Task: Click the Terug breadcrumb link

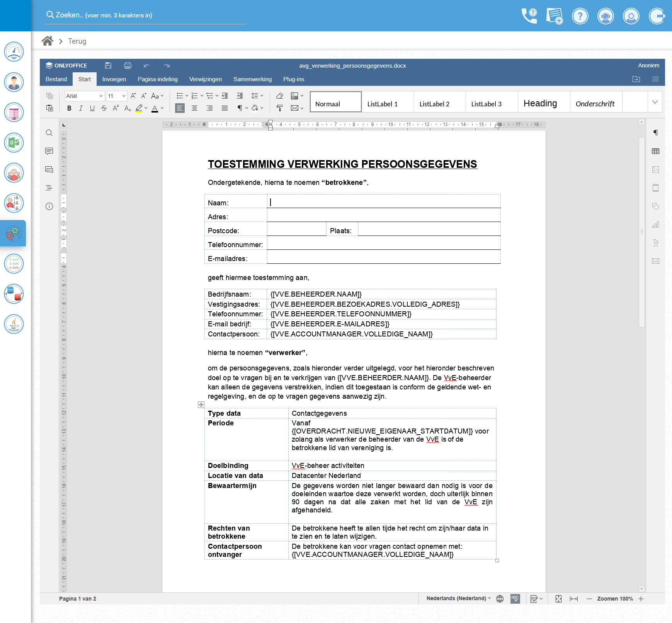Action: click(x=77, y=41)
